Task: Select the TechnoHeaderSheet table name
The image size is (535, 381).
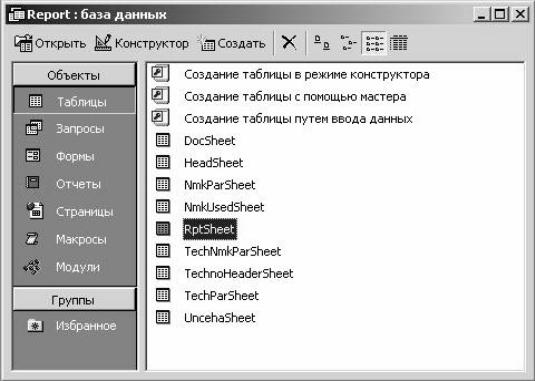Action: pos(239,274)
